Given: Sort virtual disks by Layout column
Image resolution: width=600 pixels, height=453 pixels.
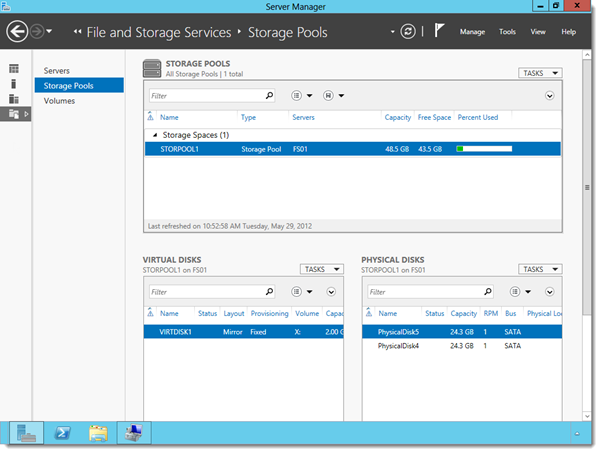Looking at the screenshot, I should [233, 313].
